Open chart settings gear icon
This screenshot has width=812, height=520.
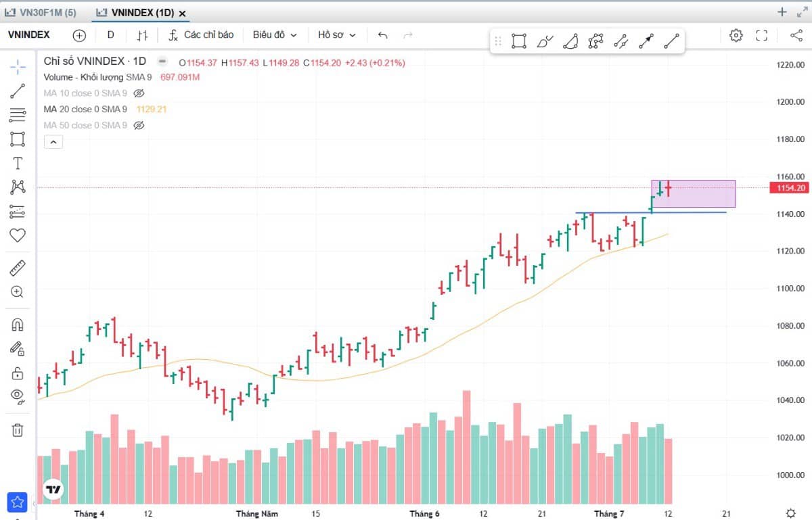(x=736, y=35)
